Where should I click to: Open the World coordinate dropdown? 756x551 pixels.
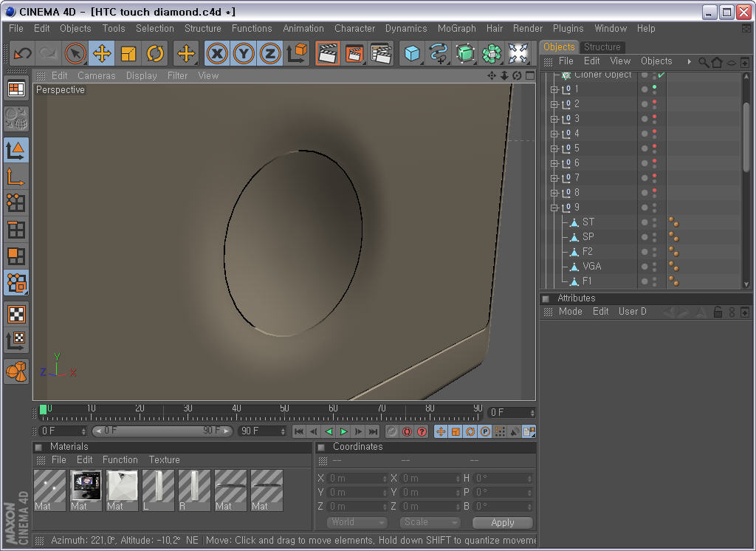coord(357,522)
